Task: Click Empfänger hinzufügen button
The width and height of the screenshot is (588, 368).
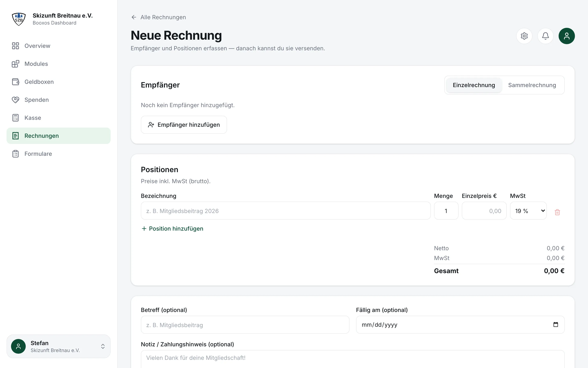Action: (184, 125)
